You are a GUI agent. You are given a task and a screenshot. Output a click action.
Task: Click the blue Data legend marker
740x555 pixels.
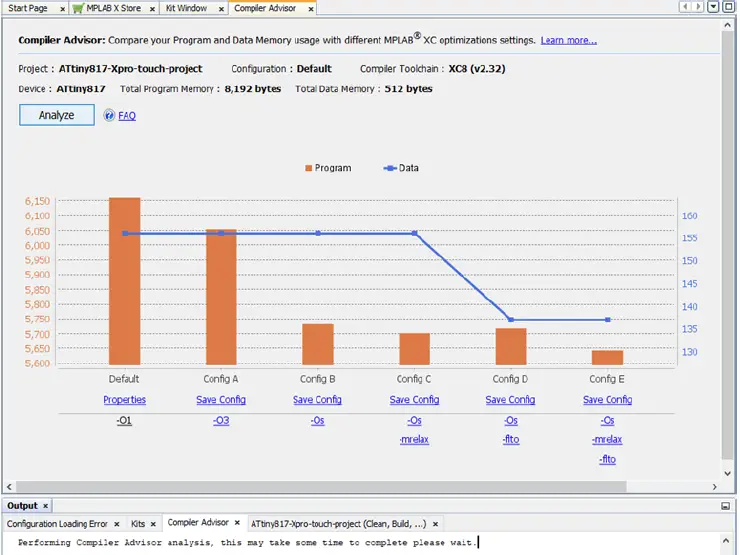pos(390,168)
